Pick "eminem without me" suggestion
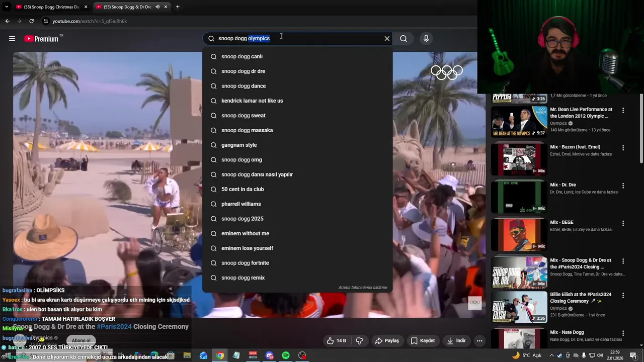The image size is (644, 362). pos(297,233)
